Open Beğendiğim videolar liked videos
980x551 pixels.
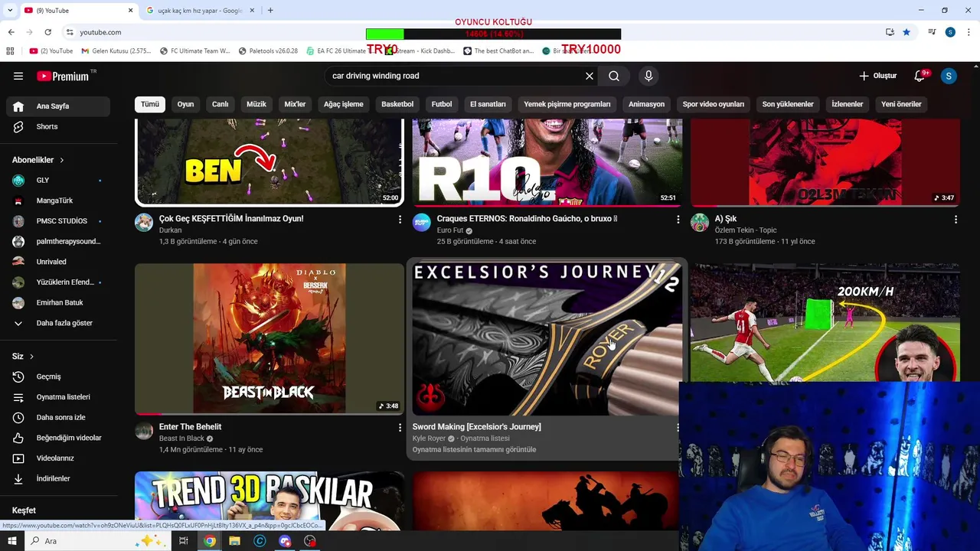coord(58,438)
